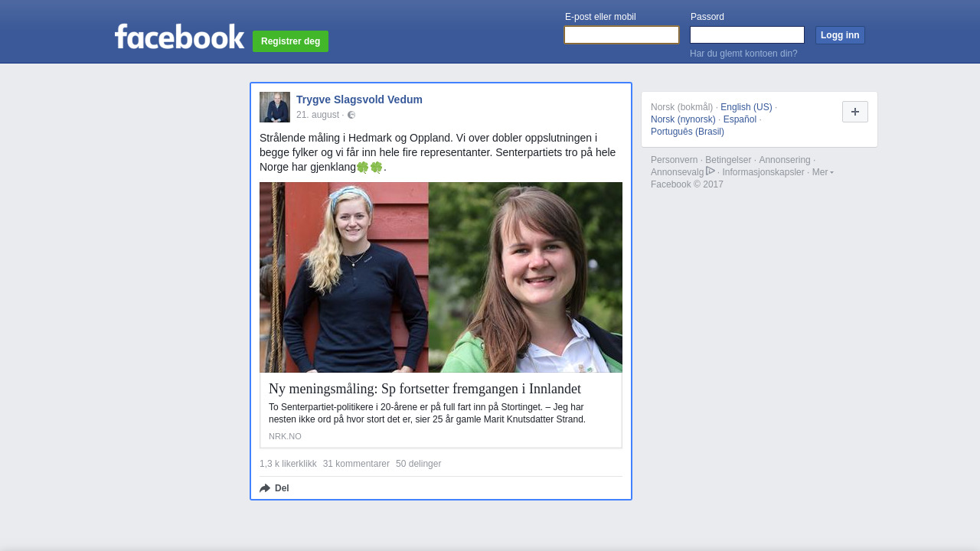Viewport: 980px width, 551px height.
Task: Switch language to Español
Action: (x=740, y=119)
